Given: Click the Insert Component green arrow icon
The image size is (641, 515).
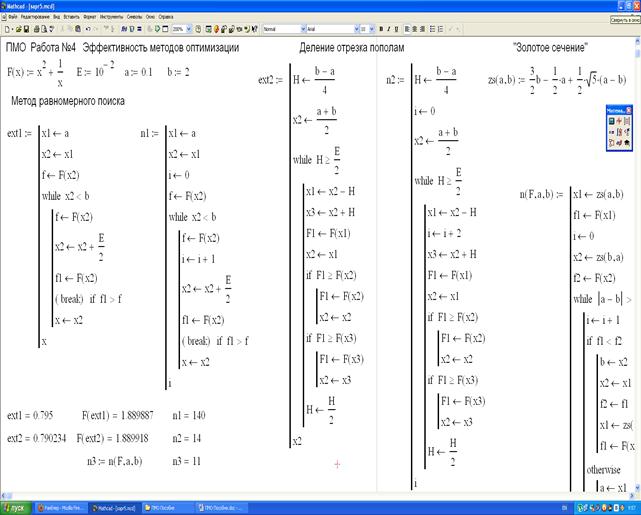Looking at the screenshot, I should coord(157,29).
